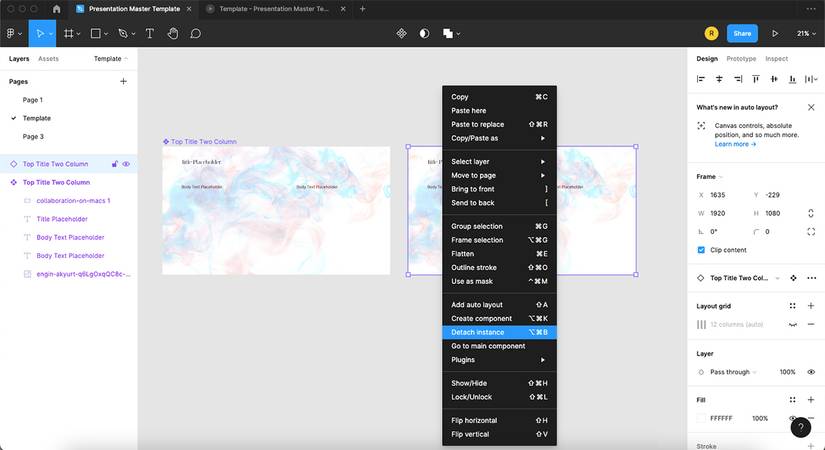Open fill styles four-dot icon
Viewport: 825px width, 450px height.
coord(792,399)
